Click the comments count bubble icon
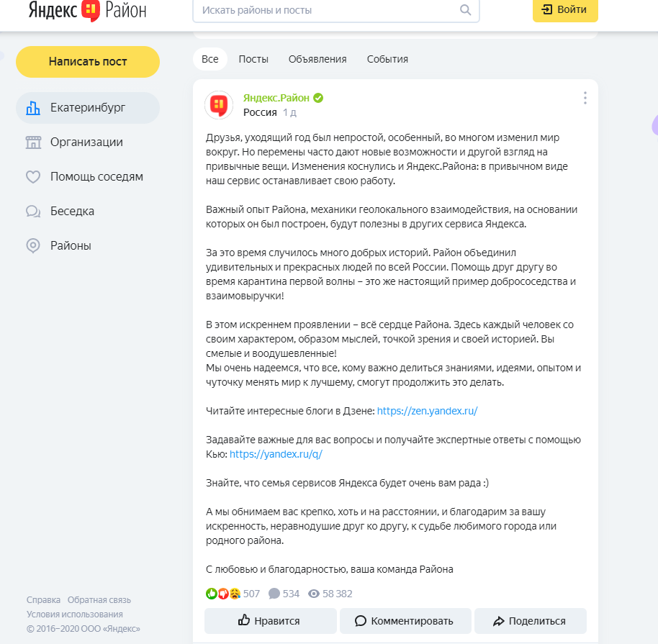The image size is (658, 644). click(274, 594)
